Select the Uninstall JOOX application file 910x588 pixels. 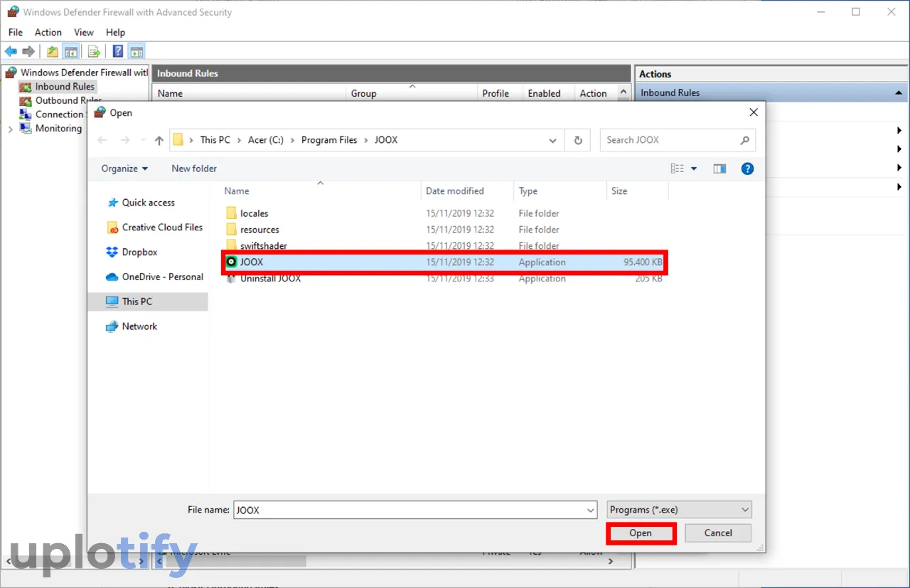click(x=444, y=279)
